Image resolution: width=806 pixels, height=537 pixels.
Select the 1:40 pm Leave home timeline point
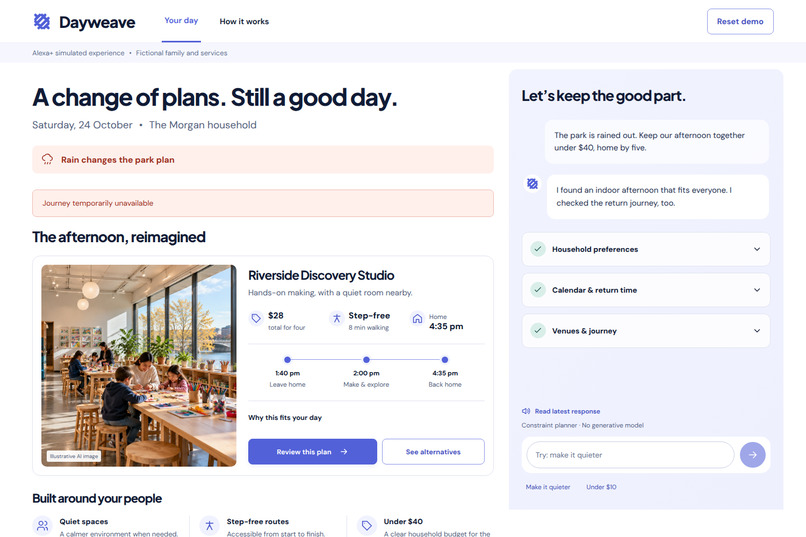coord(287,360)
